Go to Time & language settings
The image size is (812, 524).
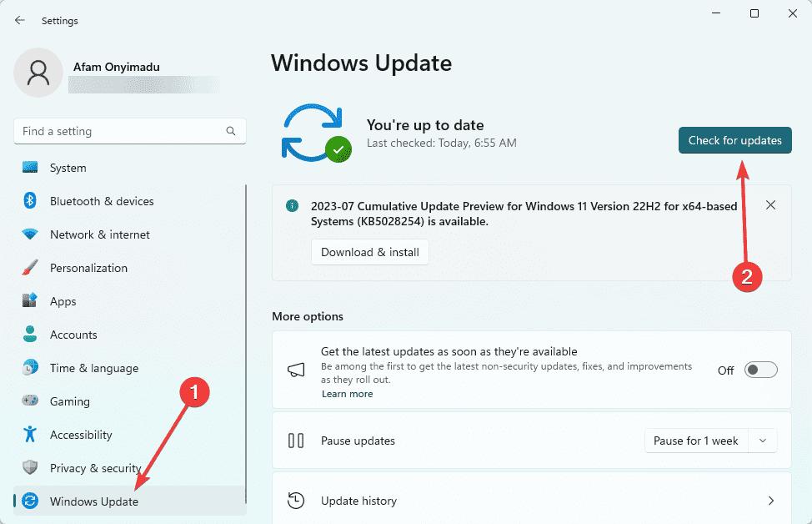[129, 368]
